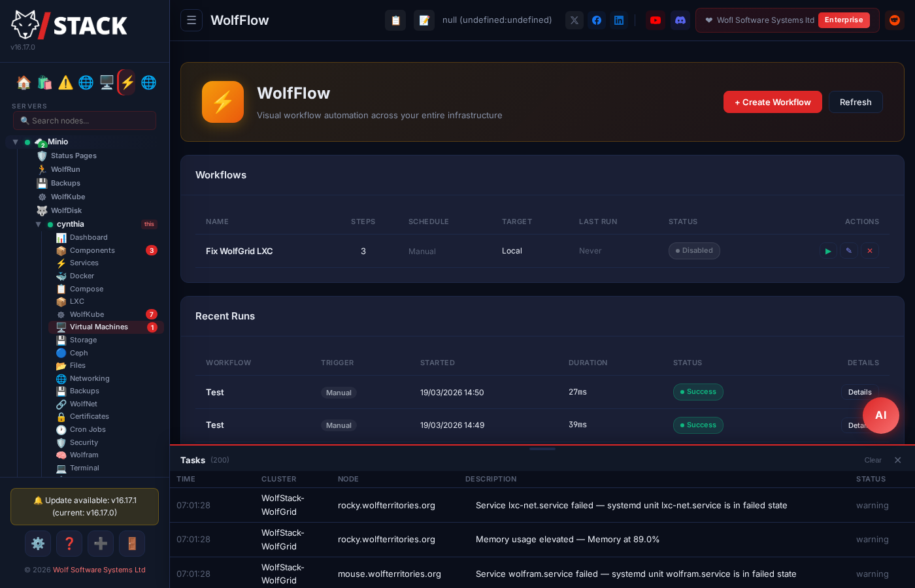Run the Fix WolfGrid LXC workflow
This screenshot has height=588, width=915.
[828, 251]
